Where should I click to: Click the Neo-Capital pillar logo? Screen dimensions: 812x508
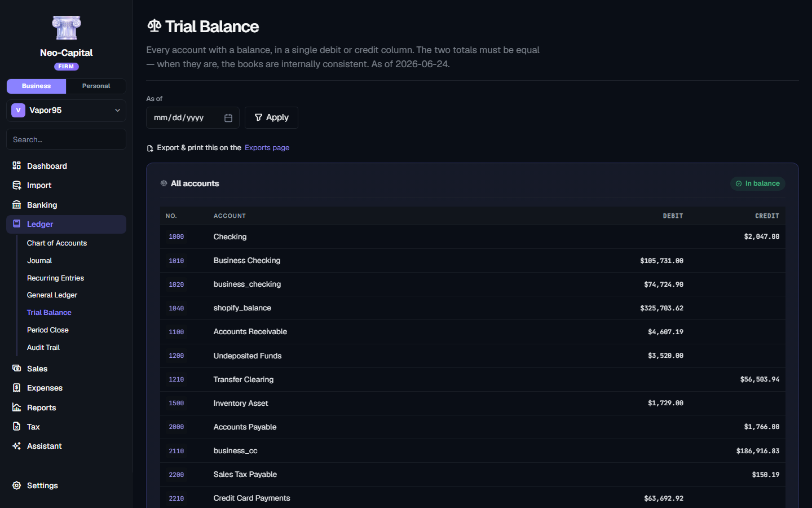[x=67, y=28]
